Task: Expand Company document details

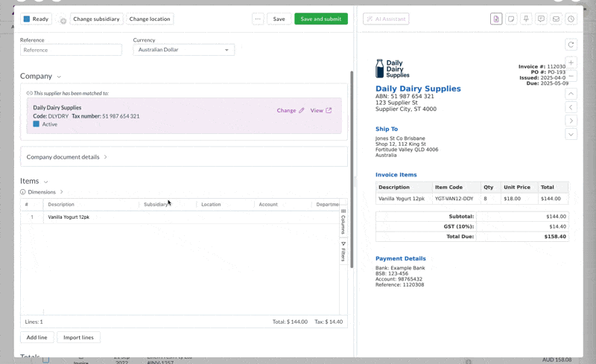Action: pyautogui.click(x=184, y=157)
